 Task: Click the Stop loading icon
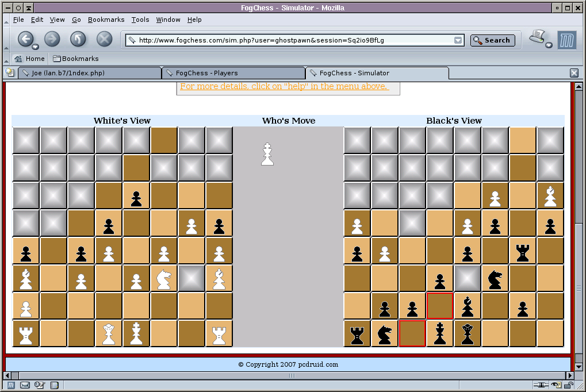click(104, 39)
